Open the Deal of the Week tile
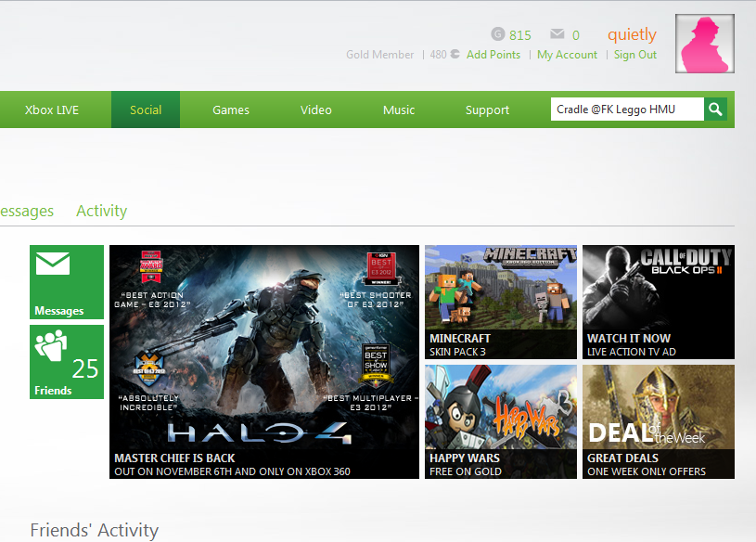 (659, 421)
